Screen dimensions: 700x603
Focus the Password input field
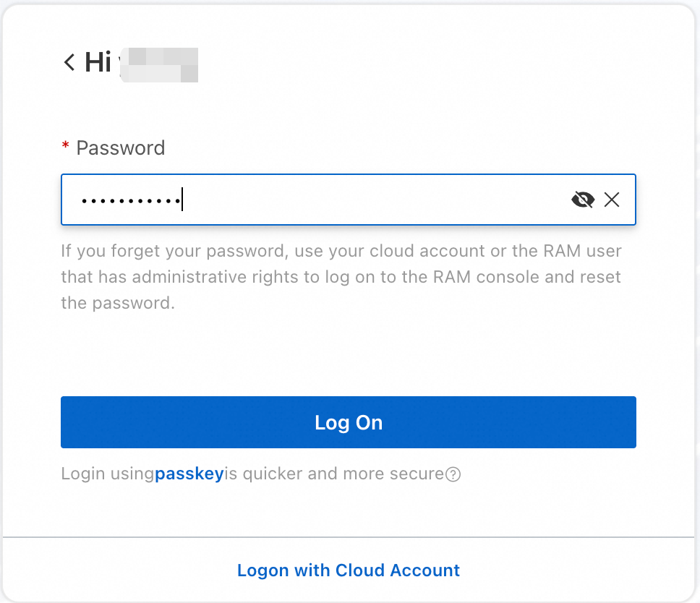pos(362,200)
